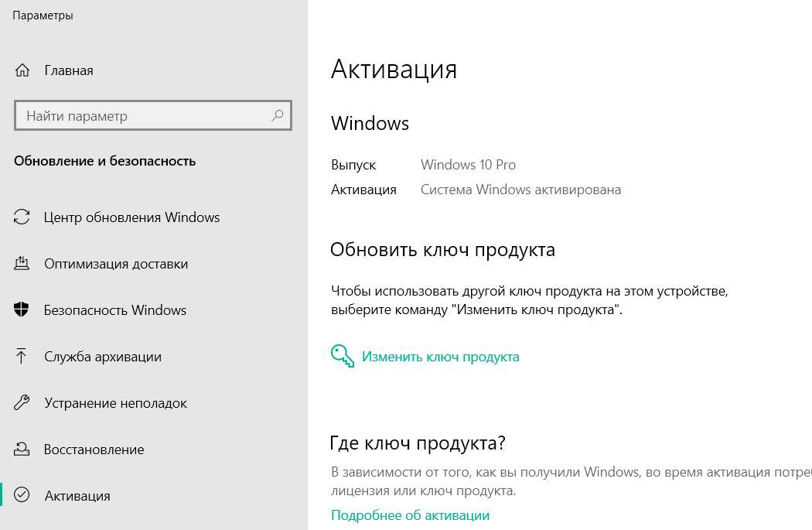812x530 pixels.
Task: Click the backup upward arrow icon
Action: coord(21,356)
